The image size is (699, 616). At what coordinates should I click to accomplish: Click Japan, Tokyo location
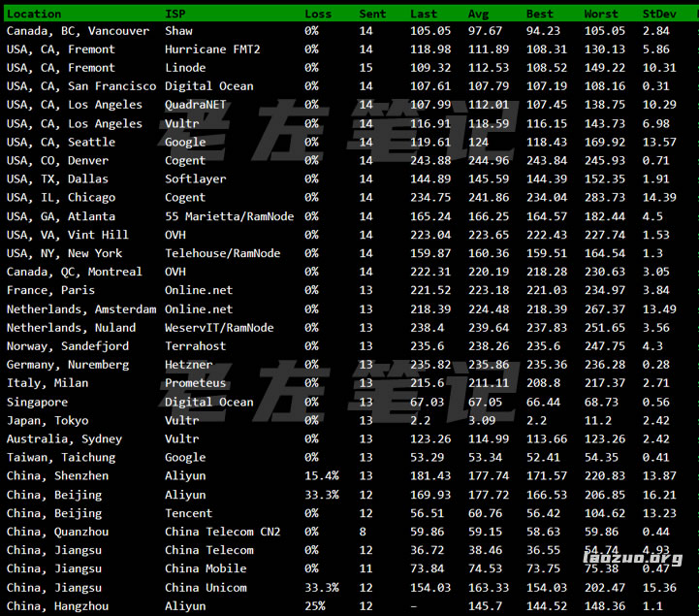click(x=48, y=421)
